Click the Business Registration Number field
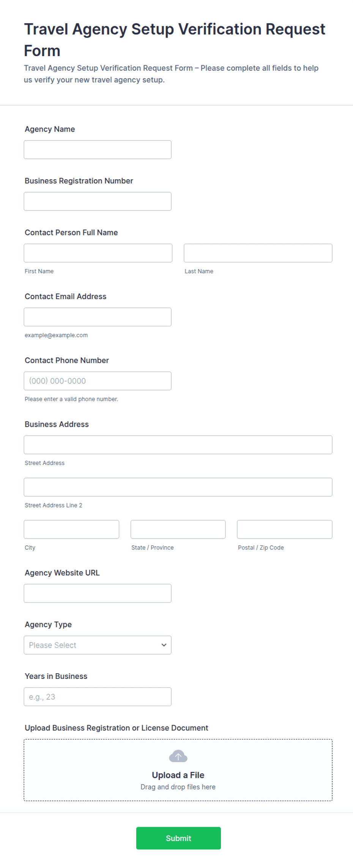This screenshot has height=868, width=353. 98,201
